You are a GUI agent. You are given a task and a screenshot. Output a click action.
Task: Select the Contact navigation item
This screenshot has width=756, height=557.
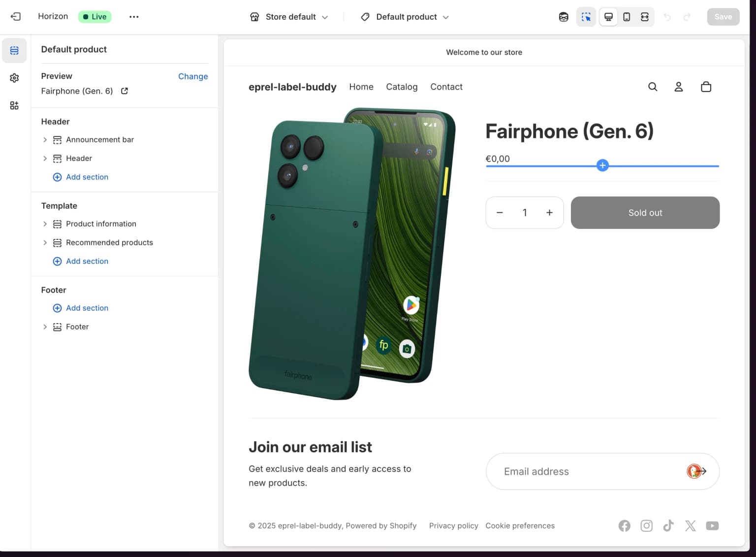446,87
